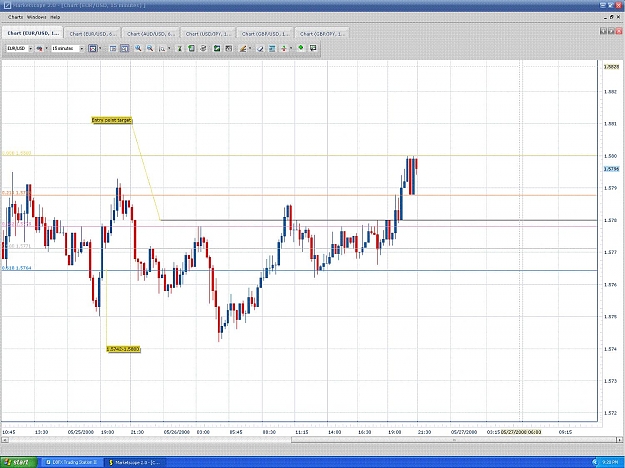Viewport: 625px width, 468px height.
Task: Click the green and red arrows icon
Action: pos(284,49)
